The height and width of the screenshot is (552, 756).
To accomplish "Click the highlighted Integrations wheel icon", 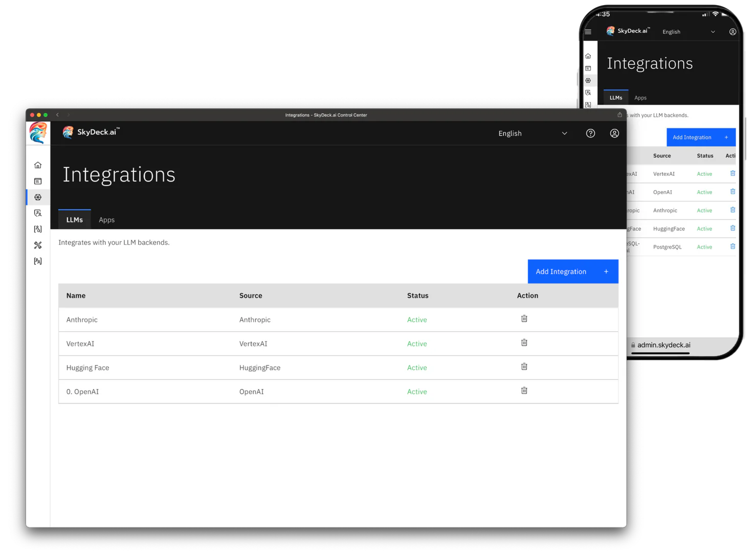I will click(37, 197).
